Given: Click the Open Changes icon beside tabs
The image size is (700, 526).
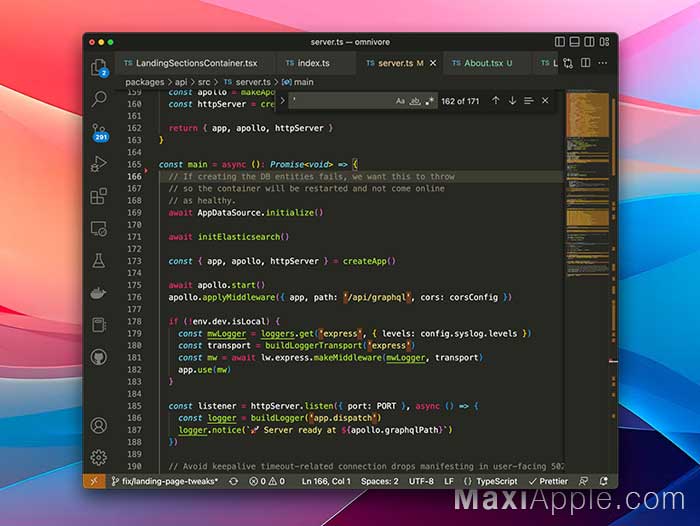Looking at the screenshot, I should point(568,63).
